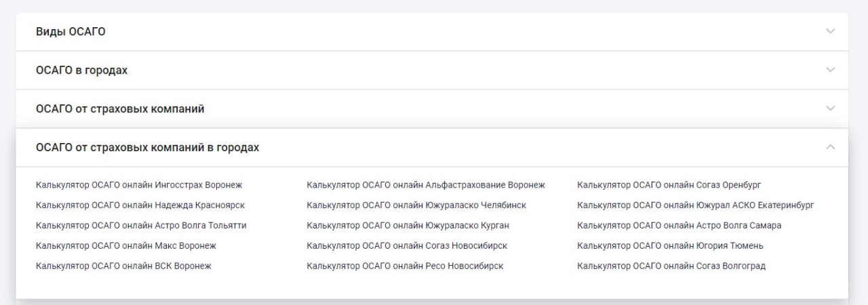Open link Согаз Оренбург
Screen dimensions: 868x305
(x=669, y=185)
